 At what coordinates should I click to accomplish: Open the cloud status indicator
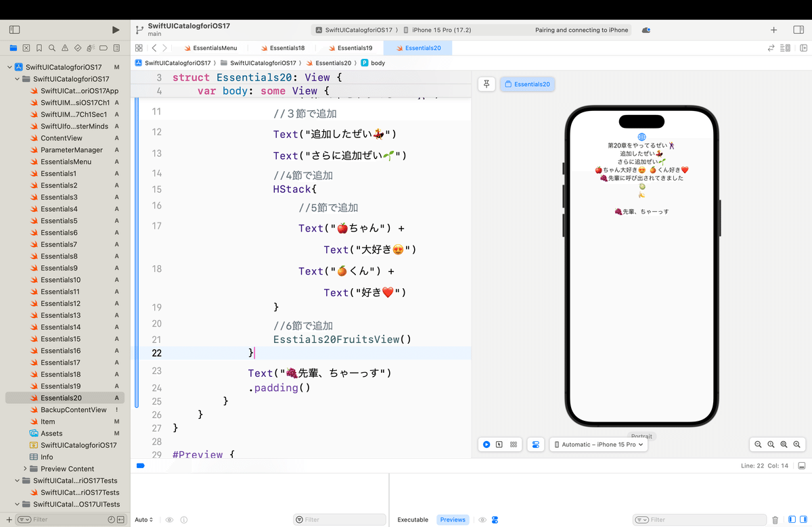point(646,30)
